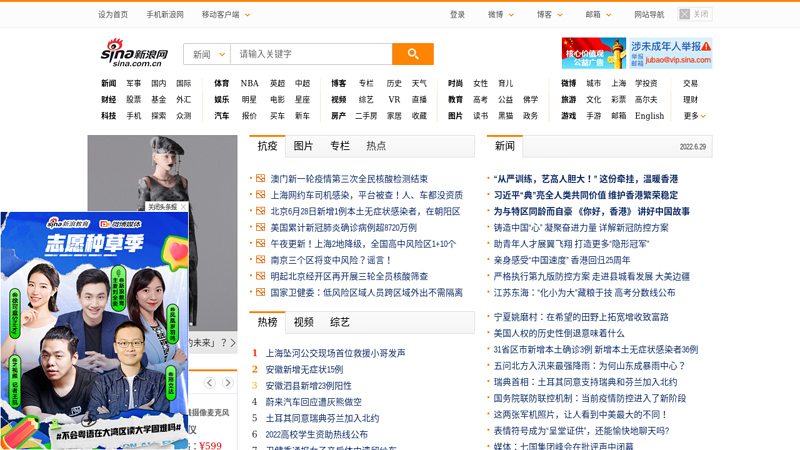The image size is (800, 450).
Task: Open 财经 navigation link
Action: tap(109, 99)
